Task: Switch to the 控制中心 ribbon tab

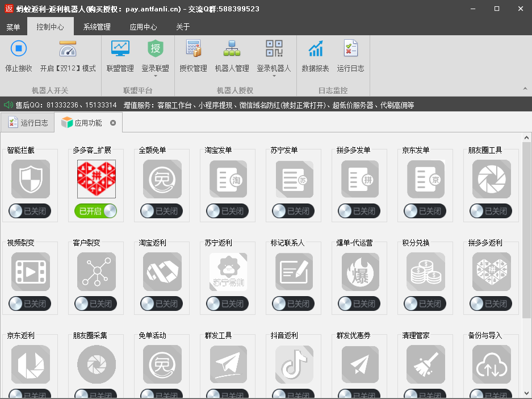Action: [50, 27]
